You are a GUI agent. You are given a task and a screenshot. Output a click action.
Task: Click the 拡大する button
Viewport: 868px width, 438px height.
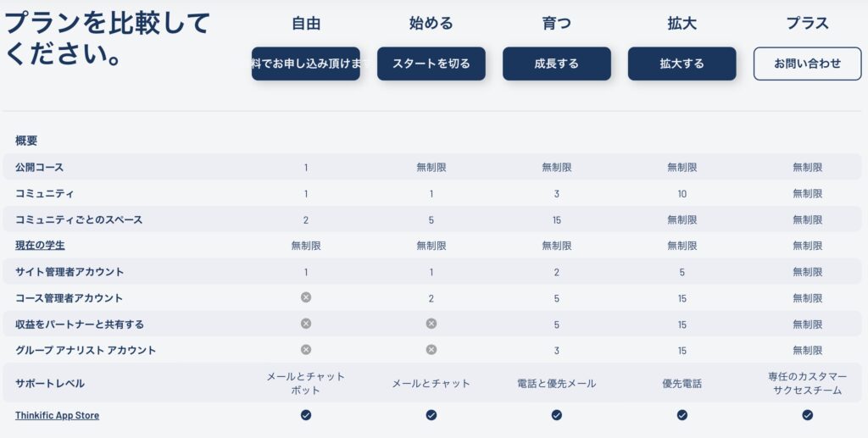[682, 64]
